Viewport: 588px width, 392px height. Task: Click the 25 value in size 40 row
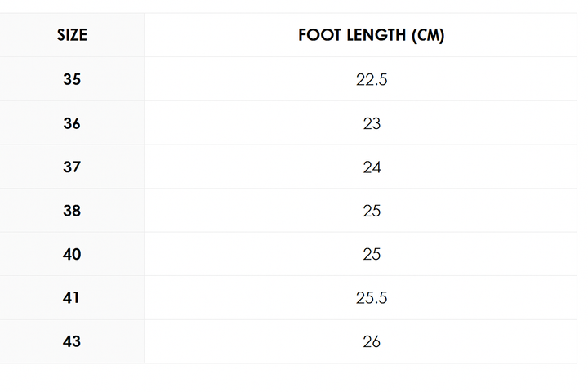click(372, 255)
